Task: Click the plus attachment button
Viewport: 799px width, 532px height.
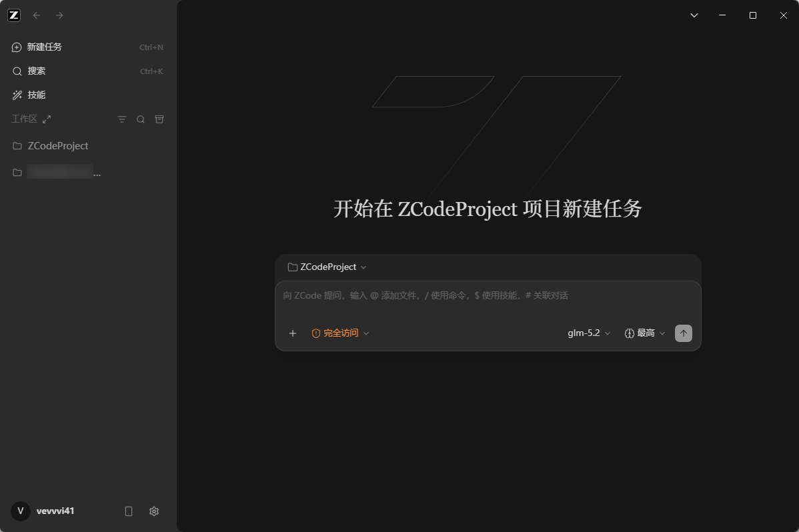Action: [293, 333]
